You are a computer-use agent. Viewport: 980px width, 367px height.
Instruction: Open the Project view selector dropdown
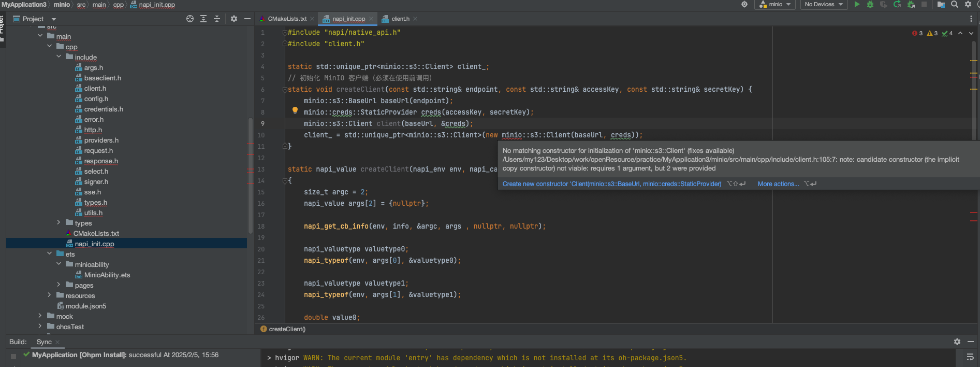point(35,19)
